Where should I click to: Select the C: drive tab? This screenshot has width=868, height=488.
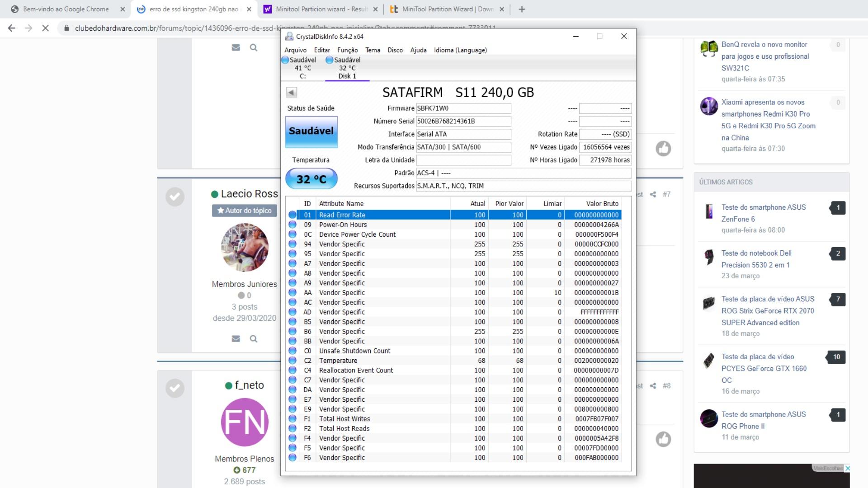(x=303, y=67)
